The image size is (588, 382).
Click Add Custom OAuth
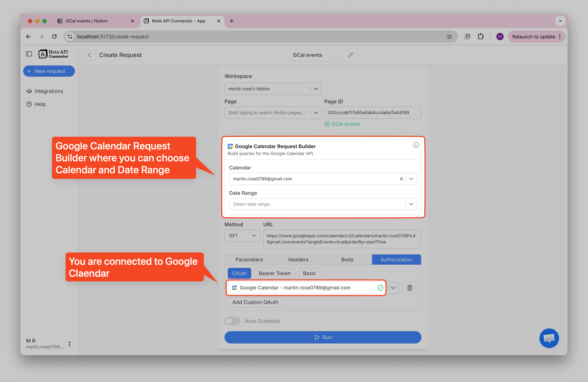pos(255,302)
